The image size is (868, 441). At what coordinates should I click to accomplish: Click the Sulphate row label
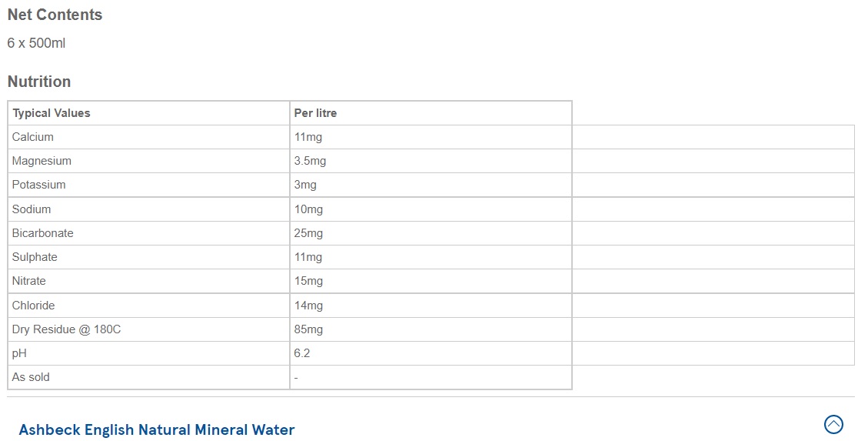(35, 256)
